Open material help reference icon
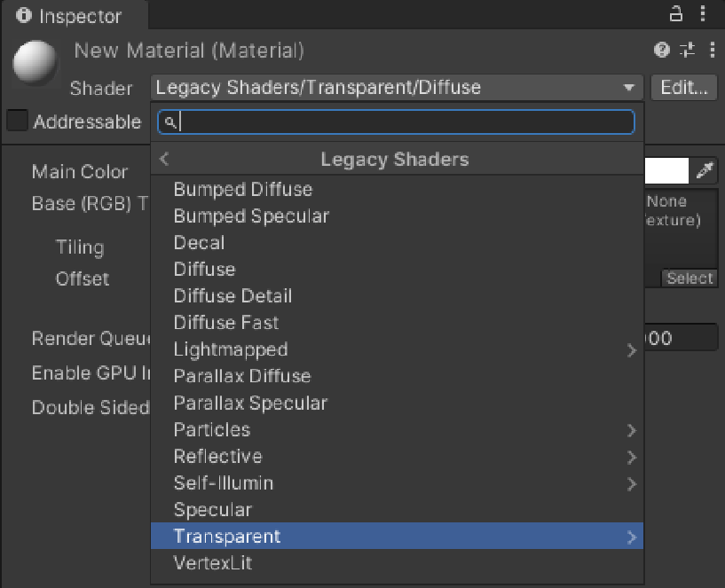The height and width of the screenshot is (588, 725). click(662, 50)
